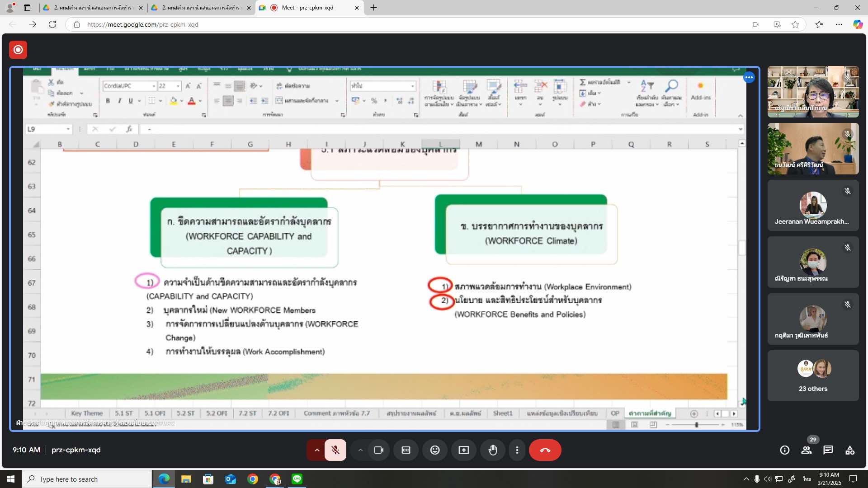
Task: Toggle the camera on or off
Action: click(x=379, y=450)
